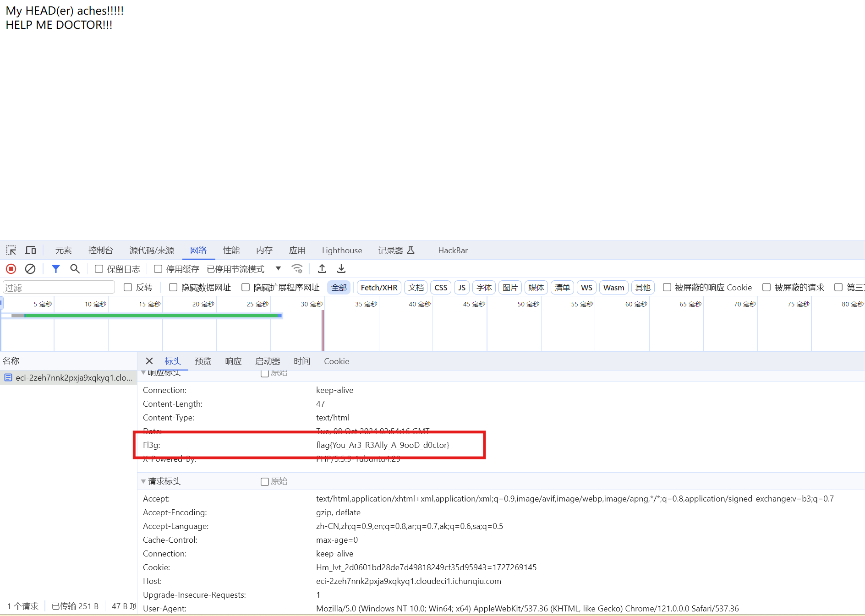Image resolution: width=865 pixels, height=616 pixels.
Task: Open network search magnifier
Action: [75, 269]
